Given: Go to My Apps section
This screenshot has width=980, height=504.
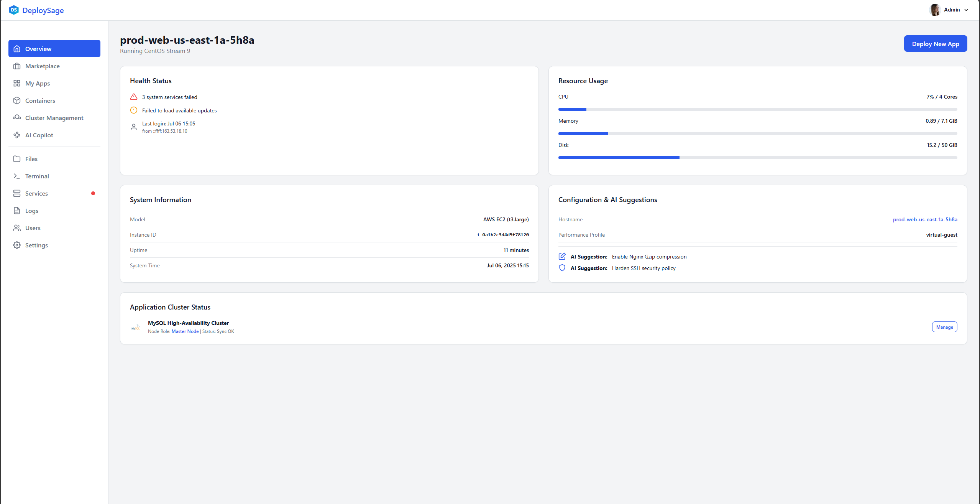Looking at the screenshot, I should (37, 83).
